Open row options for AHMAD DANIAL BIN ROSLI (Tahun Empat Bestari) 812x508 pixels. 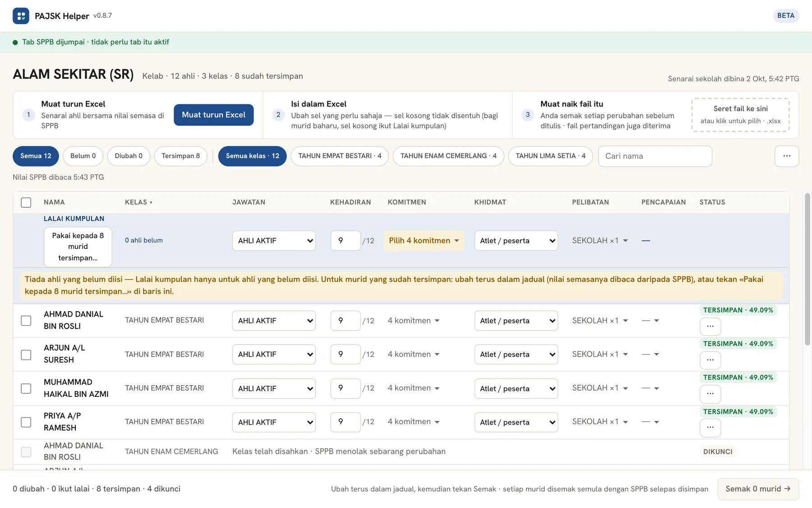pyautogui.click(x=710, y=326)
